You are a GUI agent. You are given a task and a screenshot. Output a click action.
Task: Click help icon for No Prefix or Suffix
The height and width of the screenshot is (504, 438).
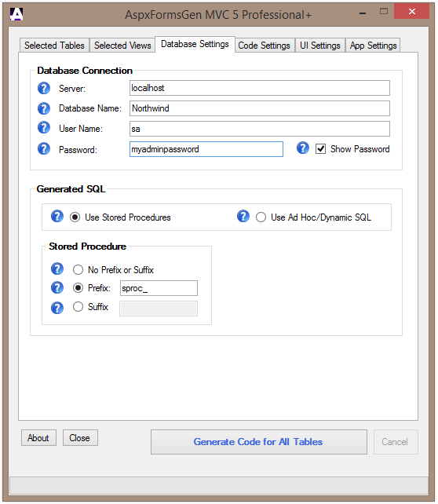57,268
